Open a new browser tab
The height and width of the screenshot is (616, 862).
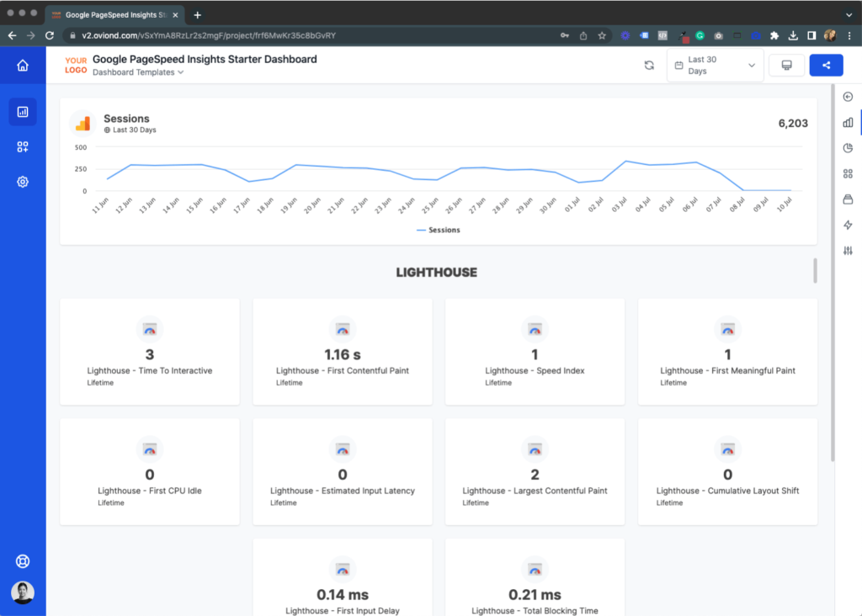pos(197,15)
